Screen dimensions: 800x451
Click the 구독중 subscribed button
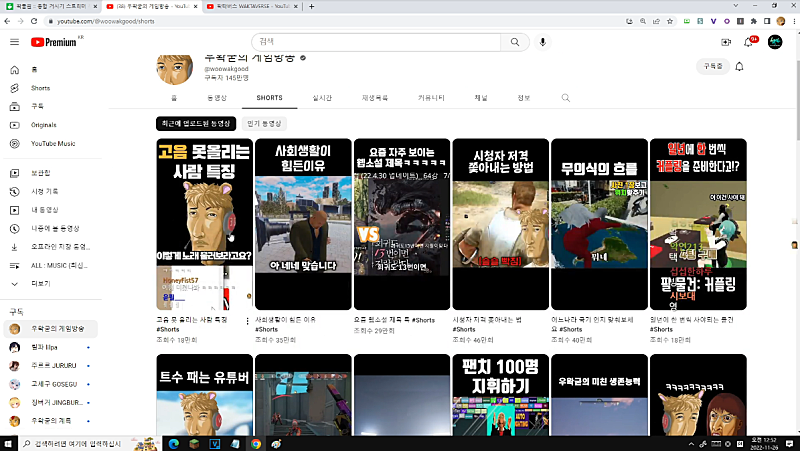[711, 66]
